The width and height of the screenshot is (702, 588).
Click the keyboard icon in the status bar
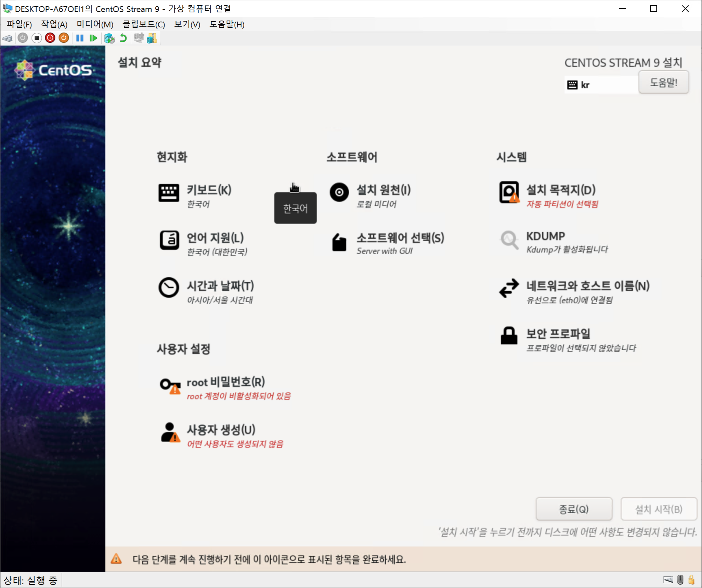point(668,580)
